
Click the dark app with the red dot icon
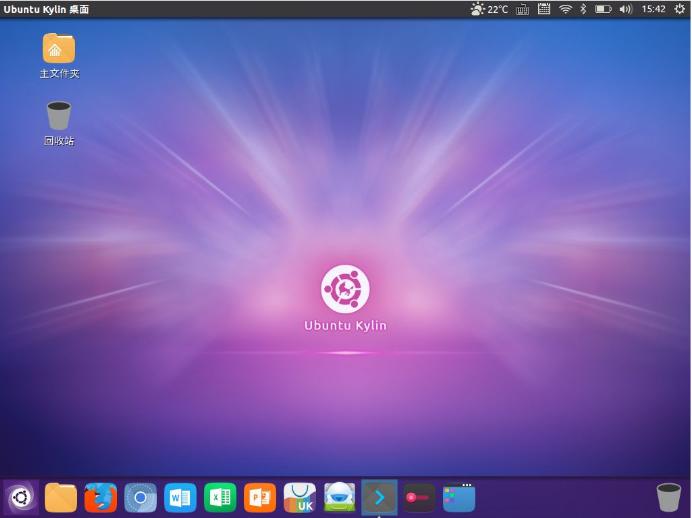(x=419, y=497)
